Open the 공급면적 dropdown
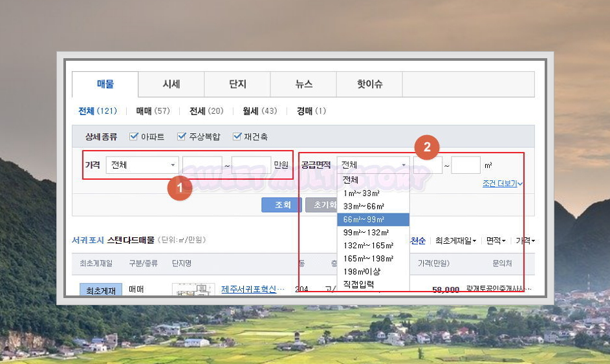This screenshot has height=364, width=610. 373,165
